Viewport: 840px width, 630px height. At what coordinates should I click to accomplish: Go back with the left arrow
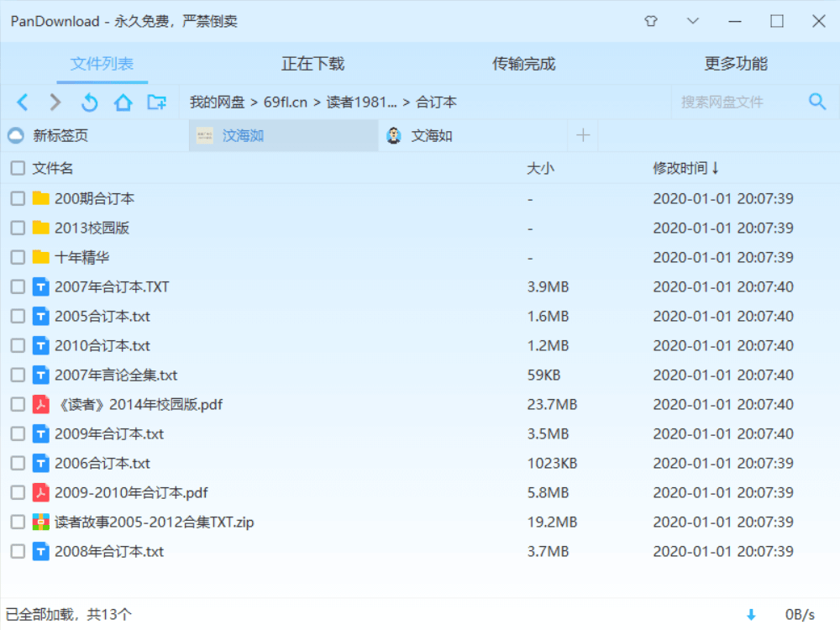click(23, 102)
